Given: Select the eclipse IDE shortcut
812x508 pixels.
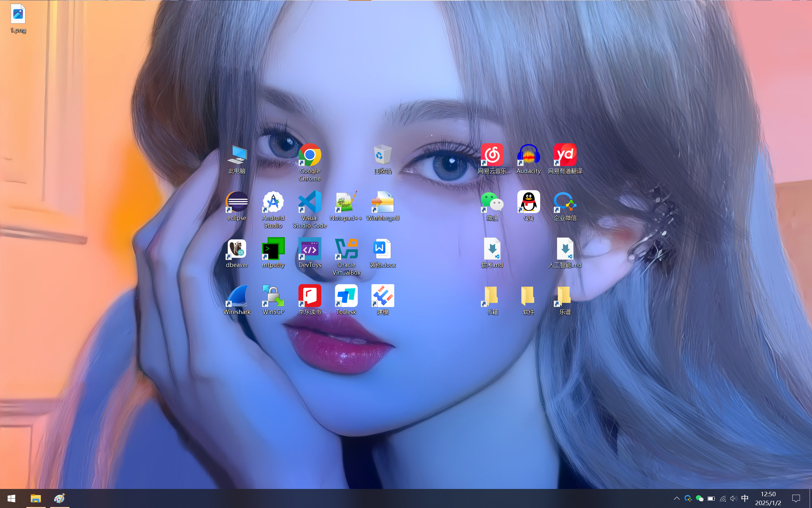Looking at the screenshot, I should tap(237, 206).
